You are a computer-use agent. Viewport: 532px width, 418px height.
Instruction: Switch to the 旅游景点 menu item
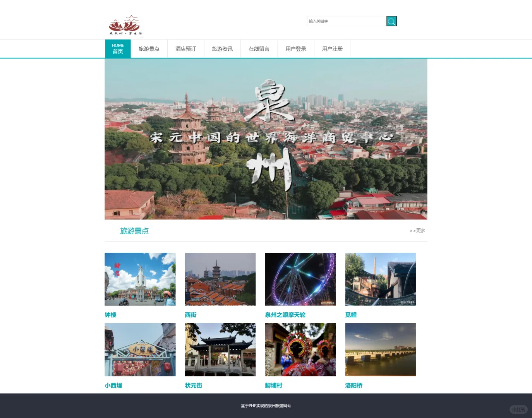(x=149, y=48)
